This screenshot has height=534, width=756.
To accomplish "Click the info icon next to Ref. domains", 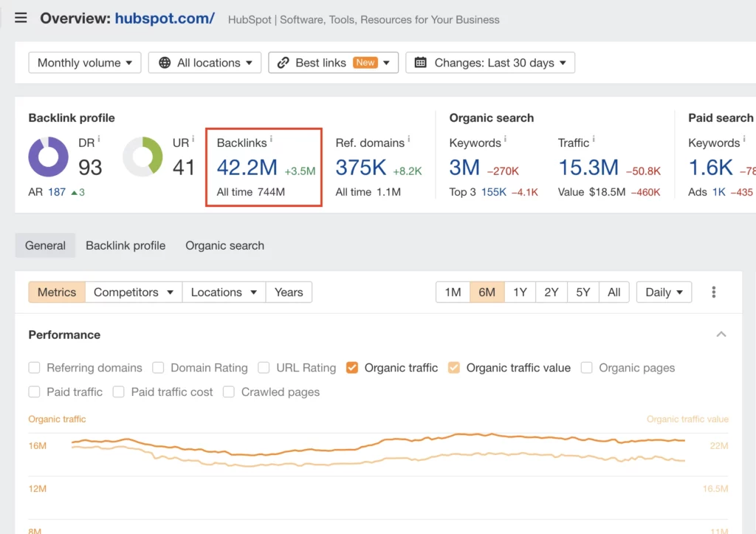I will click(x=409, y=140).
